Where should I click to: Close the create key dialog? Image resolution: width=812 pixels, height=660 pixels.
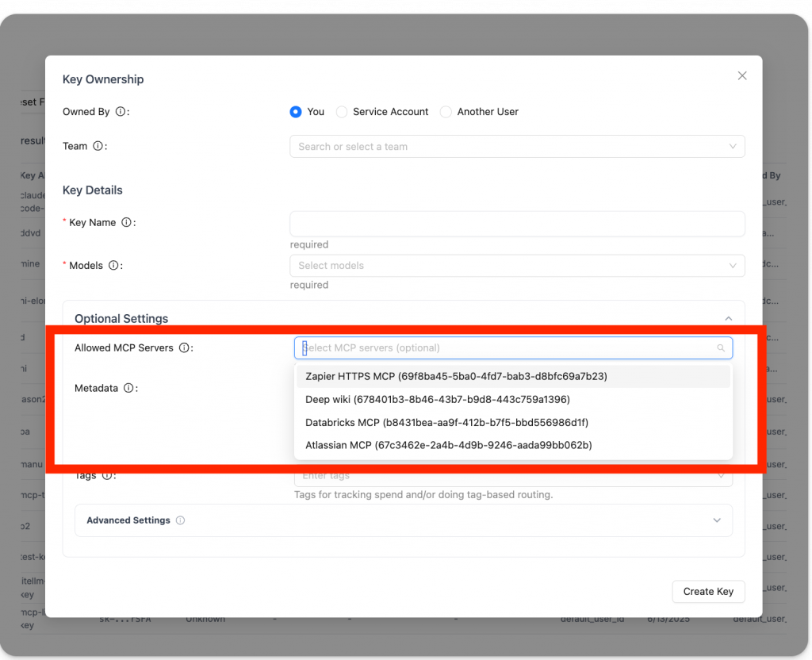(x=742, y=75)
